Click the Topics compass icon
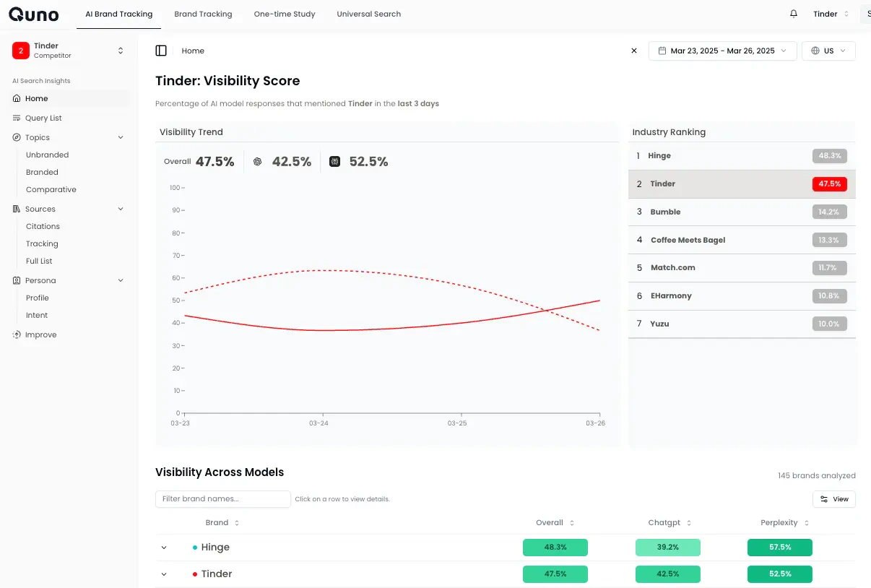This screenshot has width=871, height=588. 17,137
